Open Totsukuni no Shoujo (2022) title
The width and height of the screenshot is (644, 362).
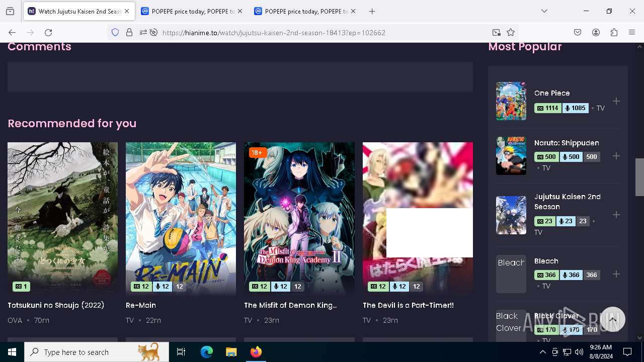point(56,305)
